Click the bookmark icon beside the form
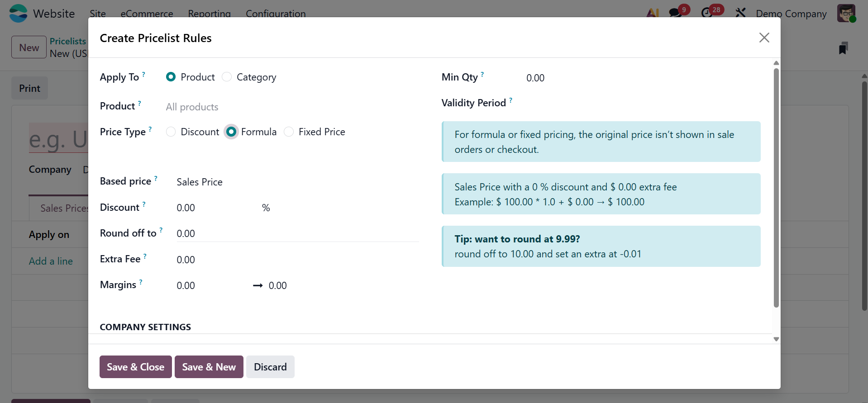The width and height of the screenshot is (868, 403). 843,48
